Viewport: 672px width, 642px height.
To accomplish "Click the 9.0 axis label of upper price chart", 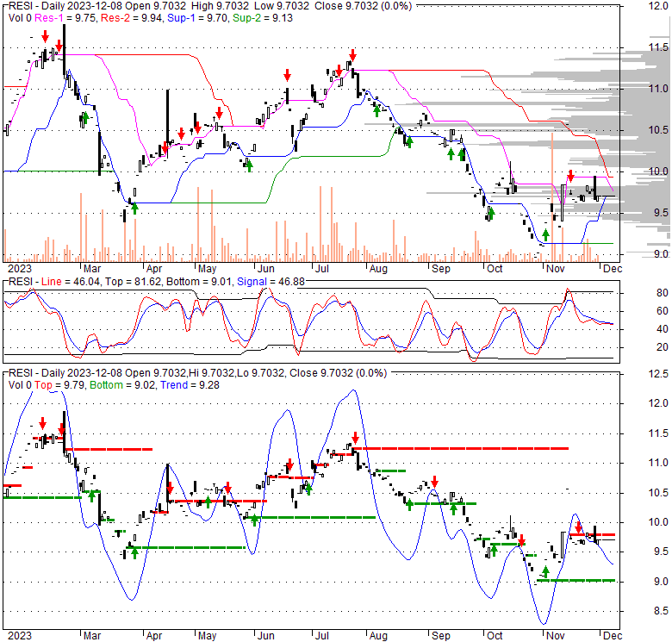I will coord(661,254).
